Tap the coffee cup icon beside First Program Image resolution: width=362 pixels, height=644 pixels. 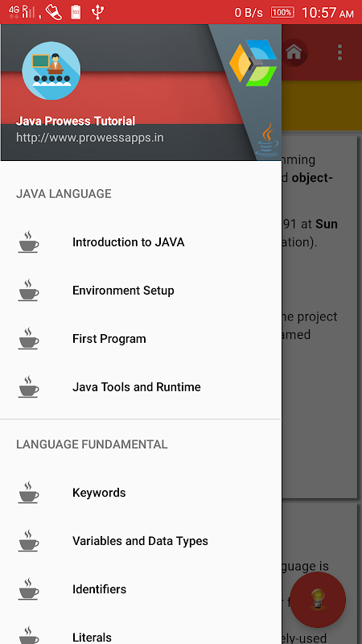pyautogui.click(x=28, y=339)
